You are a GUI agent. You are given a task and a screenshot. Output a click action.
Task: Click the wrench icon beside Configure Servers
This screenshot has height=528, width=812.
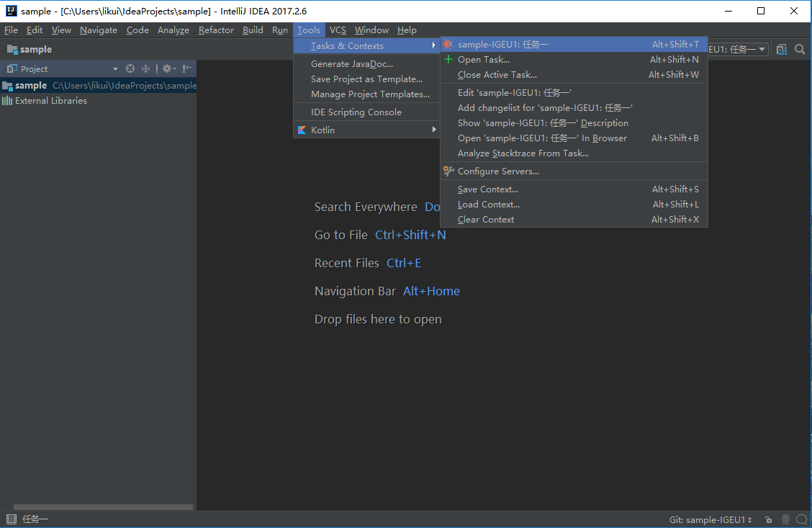(448, 171)
